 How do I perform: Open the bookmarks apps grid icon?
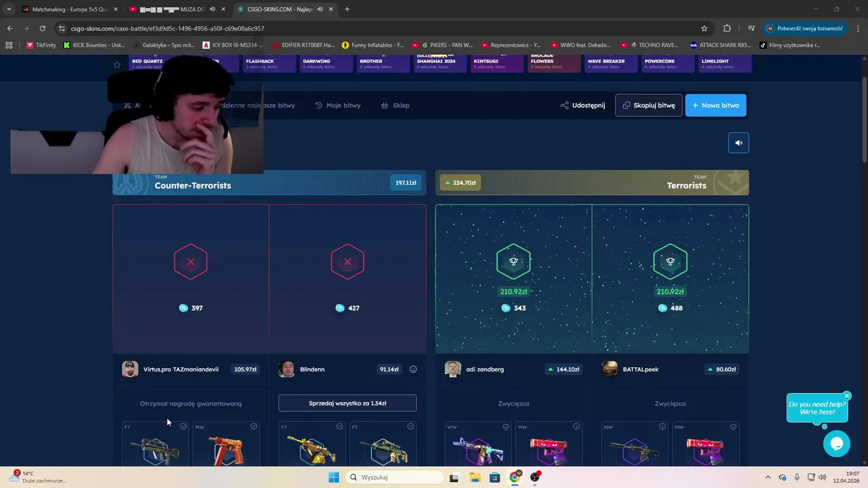click(9, 45)
